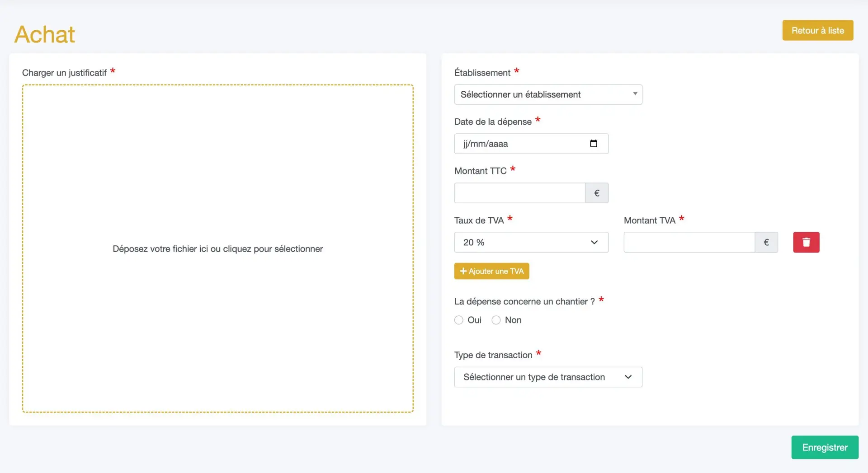Click the green Enregistrer button
Viewport: 868px width, 473px height.
coord(825,447)
